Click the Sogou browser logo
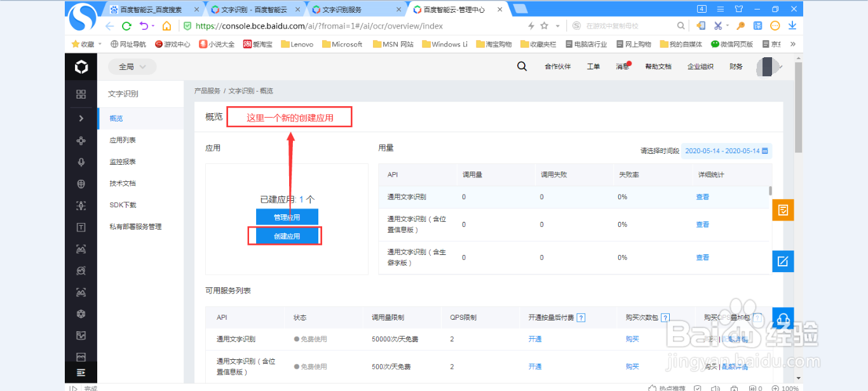Image resolution: width=868 pixels, height=391 pixels. coord(83,17)
